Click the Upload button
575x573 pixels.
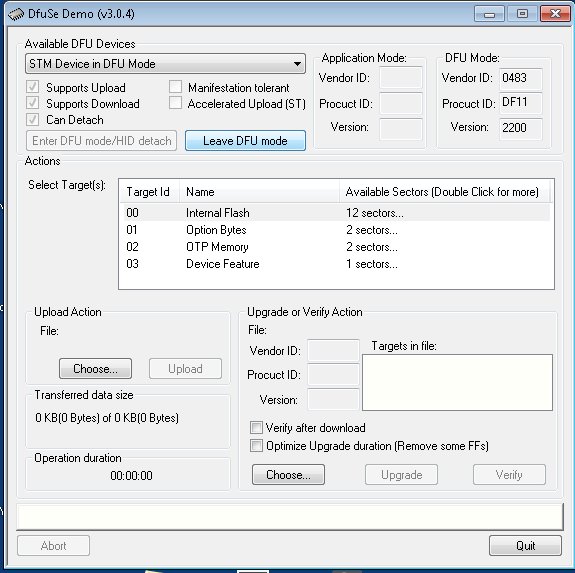185,368
